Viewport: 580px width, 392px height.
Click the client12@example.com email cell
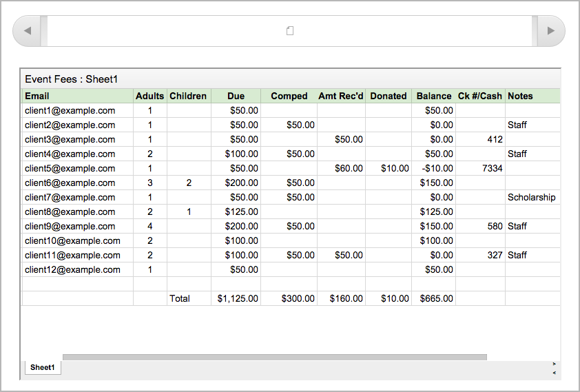tap(72, 270)
